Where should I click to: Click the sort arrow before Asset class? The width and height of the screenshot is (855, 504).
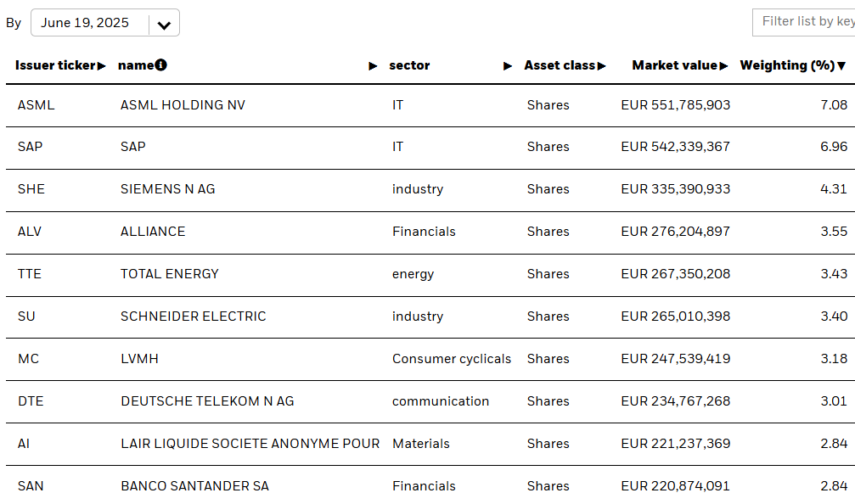coord(508,66)
